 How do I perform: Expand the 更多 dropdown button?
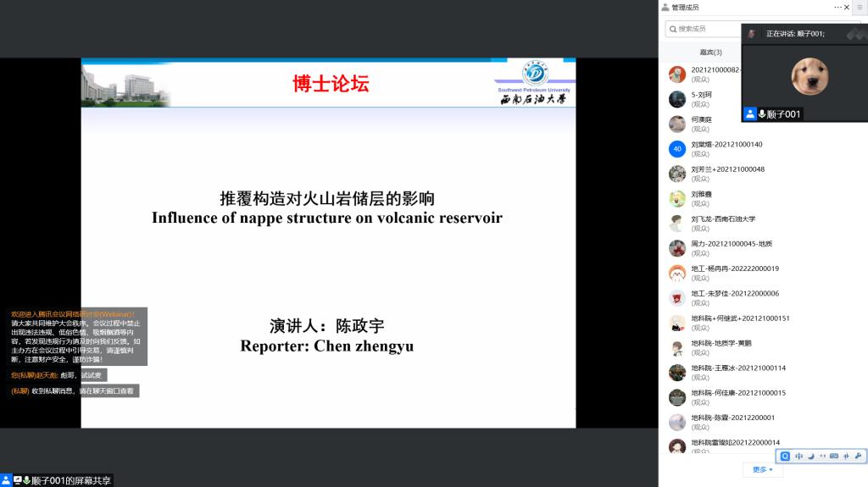click(x=763, y=470)
